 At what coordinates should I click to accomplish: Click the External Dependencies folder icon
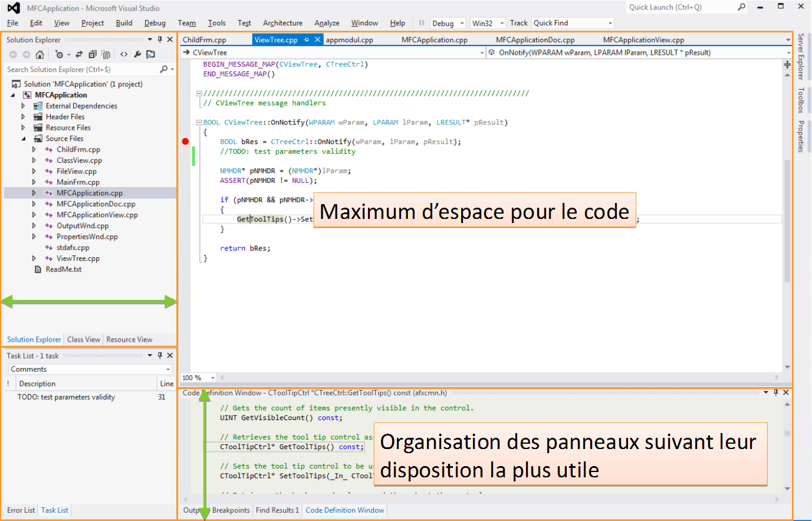pyautogui.click(x=38, y=106)
